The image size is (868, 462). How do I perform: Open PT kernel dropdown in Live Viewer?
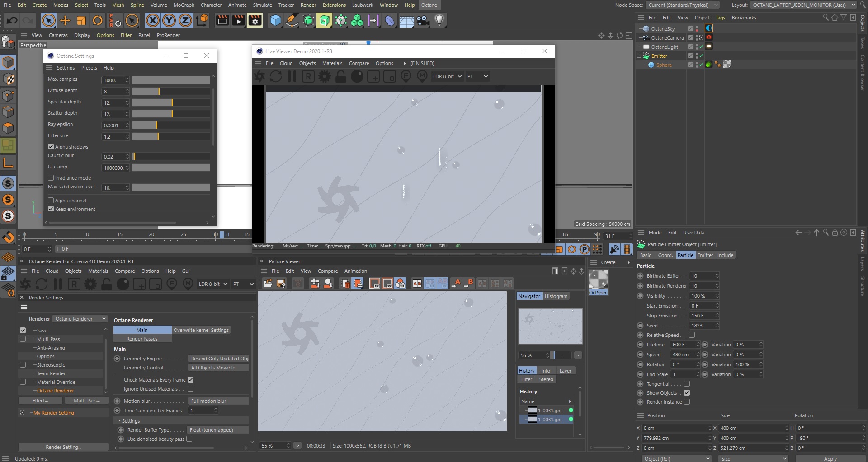pyautogui.click(x=478, y=76)
